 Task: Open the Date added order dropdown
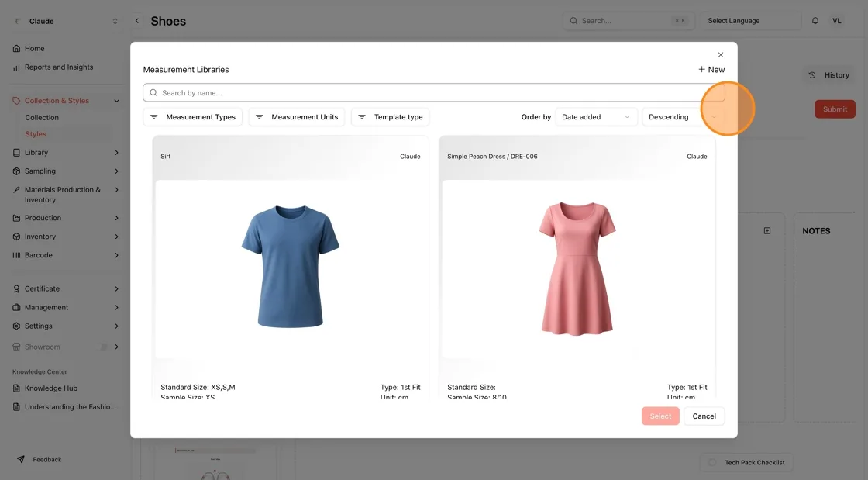tap(596, 117)
